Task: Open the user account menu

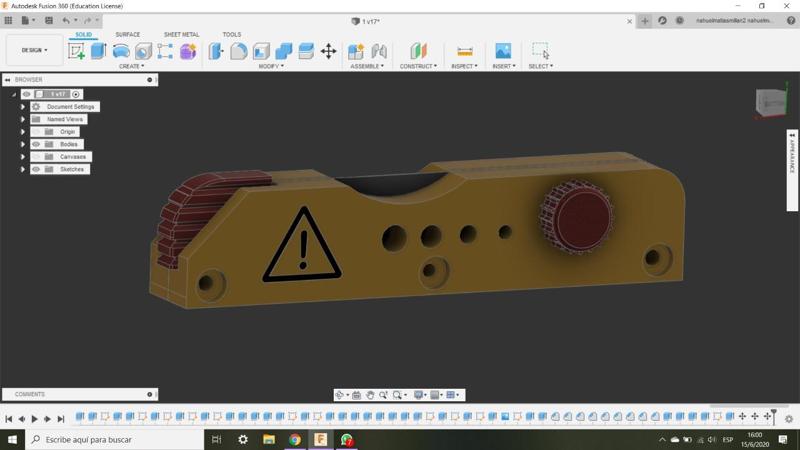Action: [734, 21]
